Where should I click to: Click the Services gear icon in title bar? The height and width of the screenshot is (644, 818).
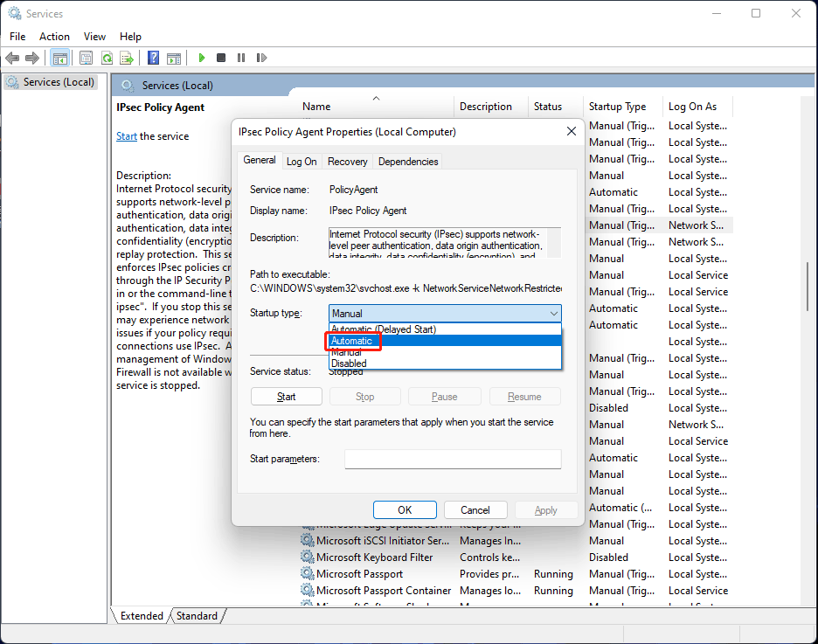point(15,13)
